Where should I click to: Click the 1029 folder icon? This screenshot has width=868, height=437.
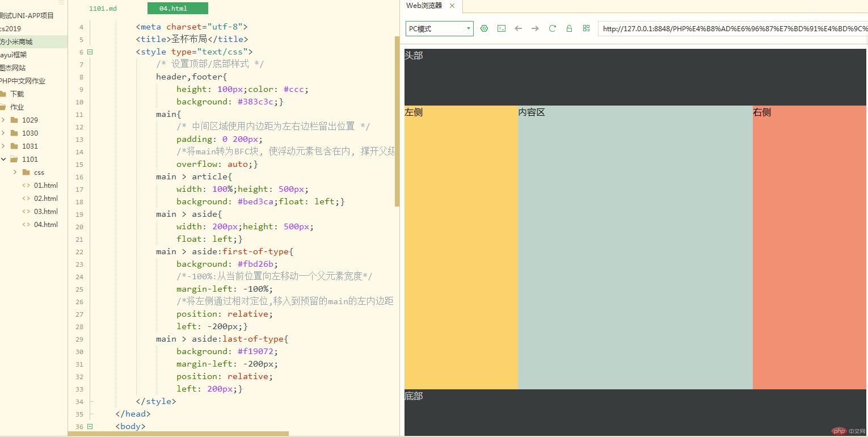(x=14, y=120)
